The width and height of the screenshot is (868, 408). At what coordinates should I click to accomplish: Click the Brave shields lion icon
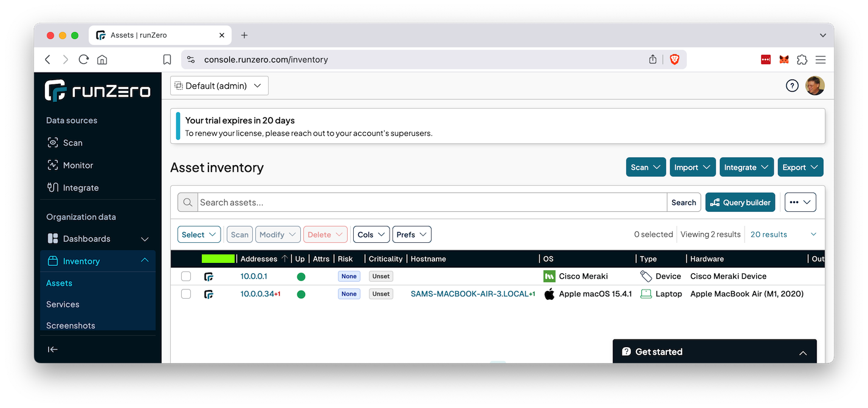click(674, 59)
